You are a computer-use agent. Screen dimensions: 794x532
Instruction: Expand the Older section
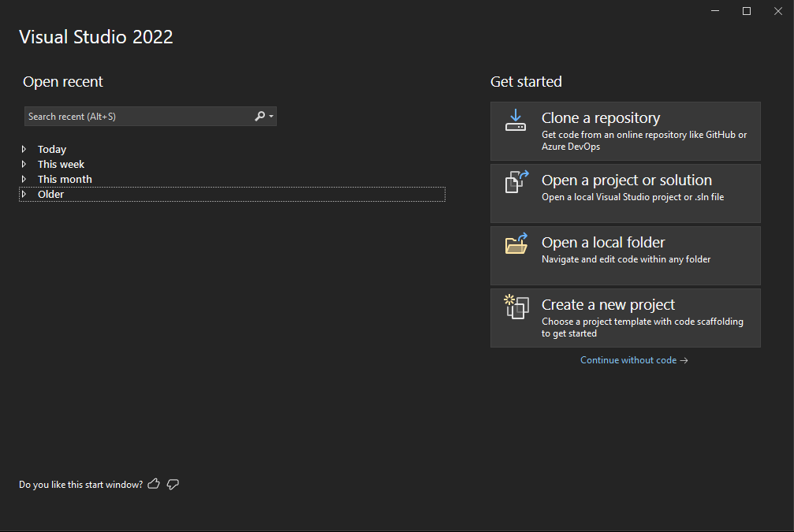click(24, 194)
